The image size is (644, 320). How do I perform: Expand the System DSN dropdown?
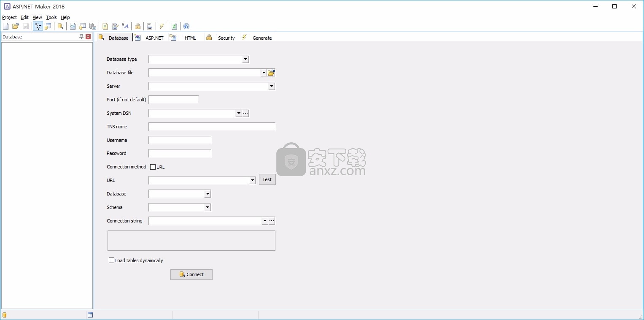[239, 113]
